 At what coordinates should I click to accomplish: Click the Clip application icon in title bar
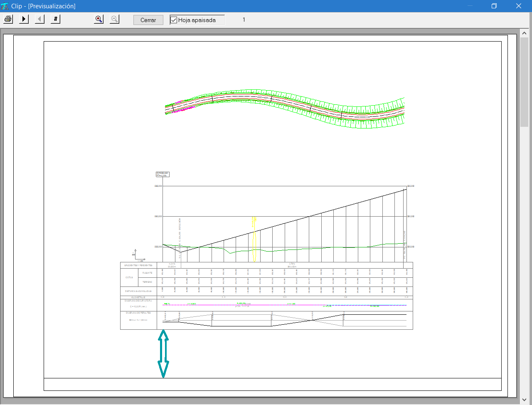click(x=5, y=6)
